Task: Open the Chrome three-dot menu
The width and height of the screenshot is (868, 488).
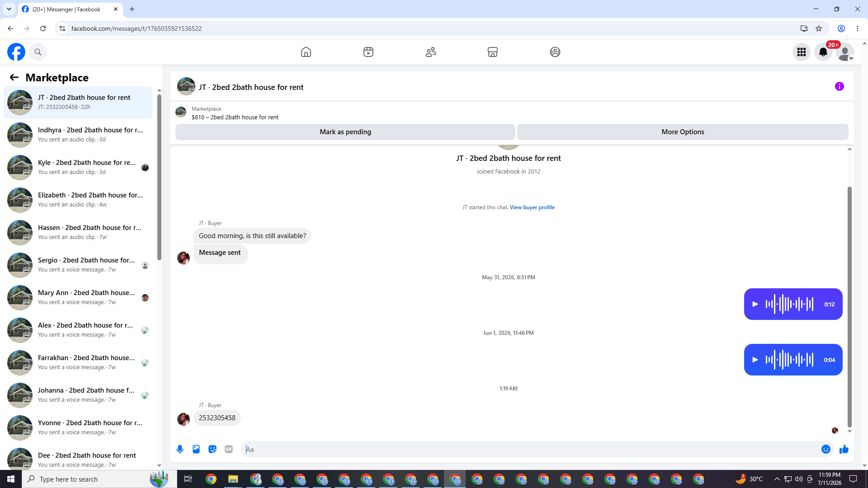Action: [x=858, y=28]
